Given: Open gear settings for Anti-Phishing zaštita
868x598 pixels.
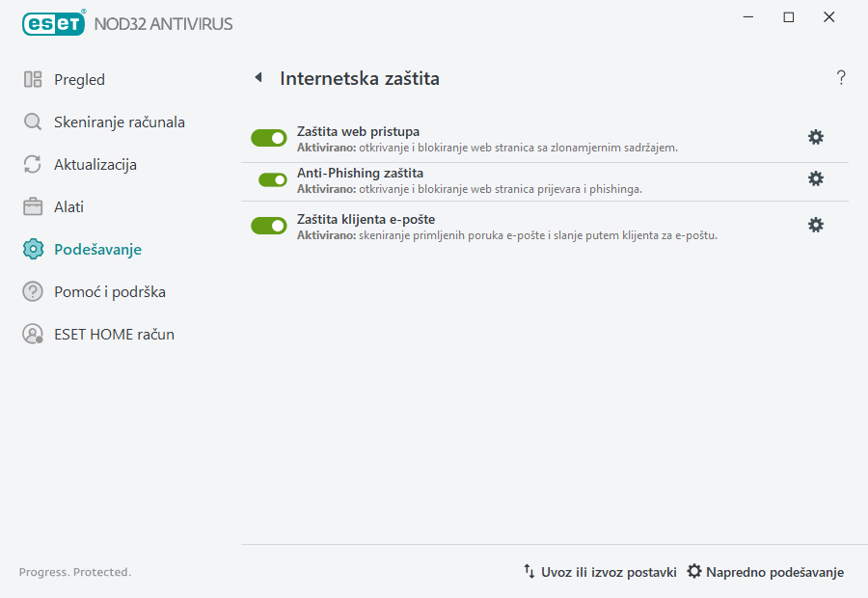Looking at the screenshot, I should click(816, 178).
